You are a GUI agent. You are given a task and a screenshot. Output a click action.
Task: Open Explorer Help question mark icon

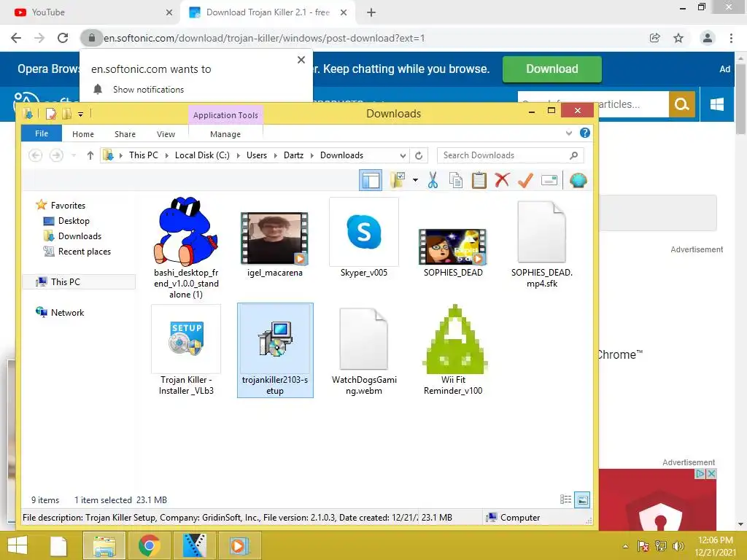tap(585, 133)
